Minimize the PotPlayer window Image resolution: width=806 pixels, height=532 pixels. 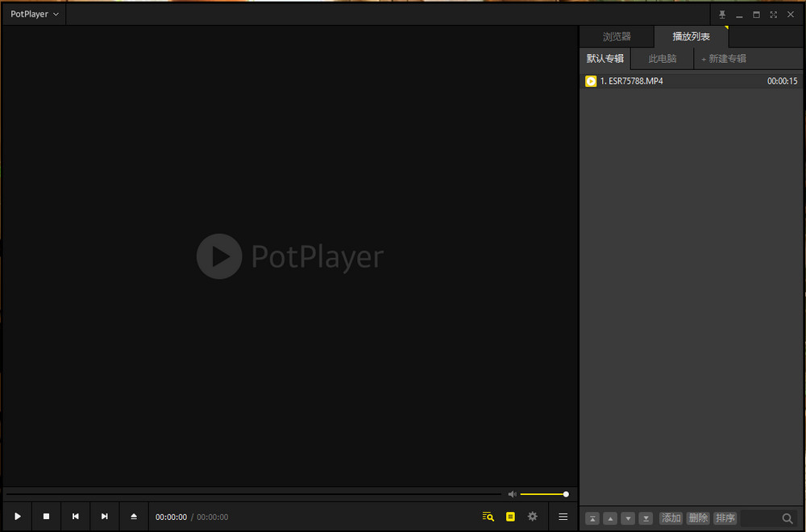point(739,15)
